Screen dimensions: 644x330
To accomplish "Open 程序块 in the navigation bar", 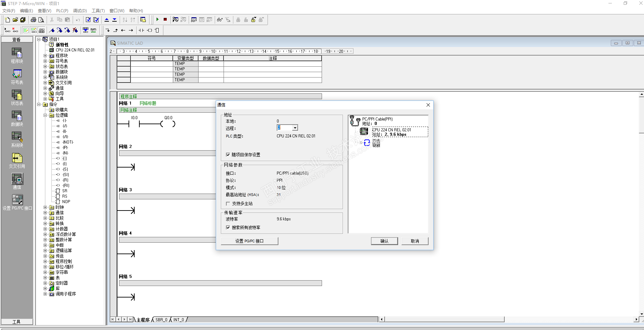I will coord(17,56).
